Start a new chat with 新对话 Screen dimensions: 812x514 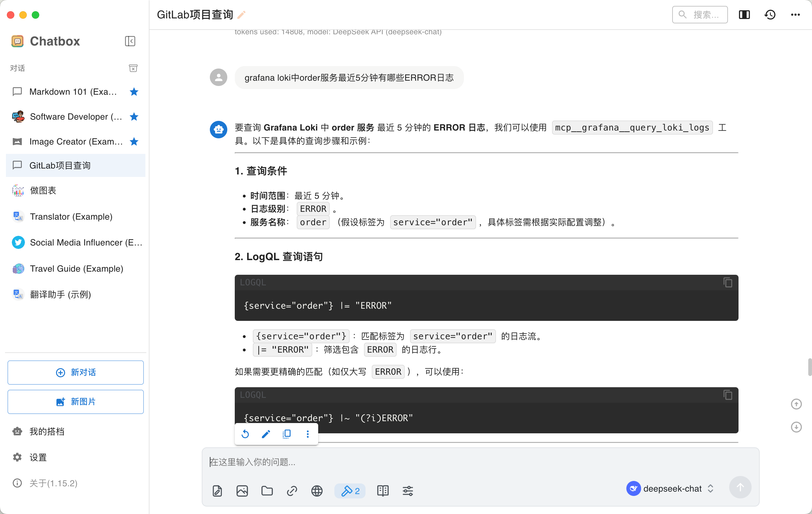pyautogui.click(x=76, y=372)
